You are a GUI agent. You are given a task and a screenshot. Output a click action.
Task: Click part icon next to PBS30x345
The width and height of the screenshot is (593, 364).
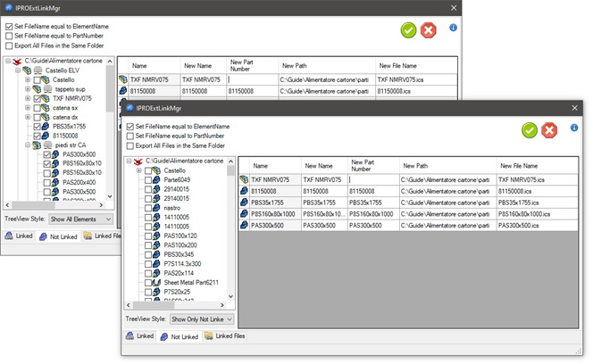click(x=156, y=254)
